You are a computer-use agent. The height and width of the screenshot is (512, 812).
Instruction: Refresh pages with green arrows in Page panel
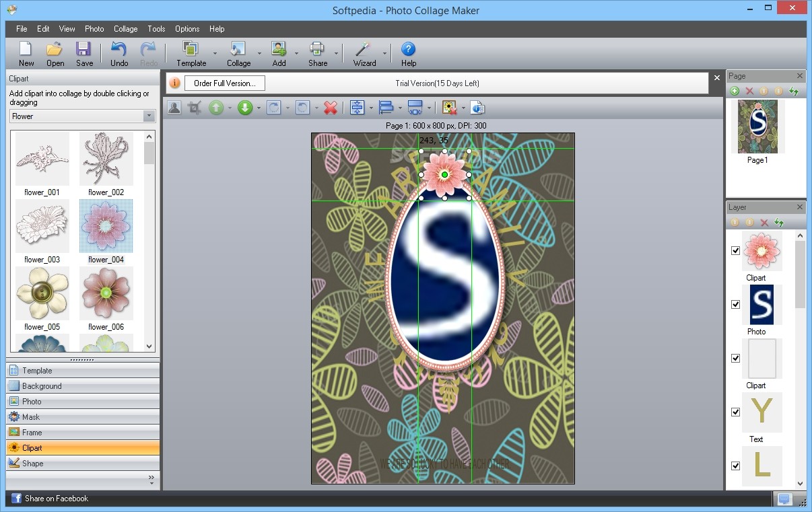794,91
